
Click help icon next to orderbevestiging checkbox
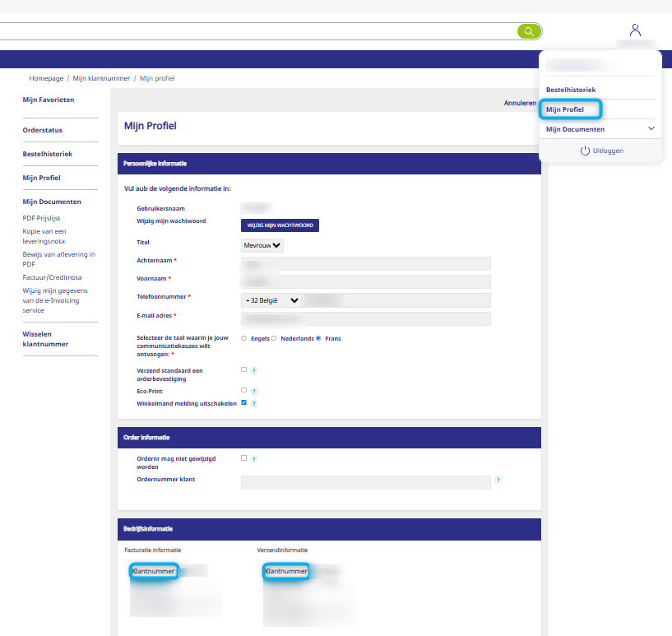(x=254, y=371)
